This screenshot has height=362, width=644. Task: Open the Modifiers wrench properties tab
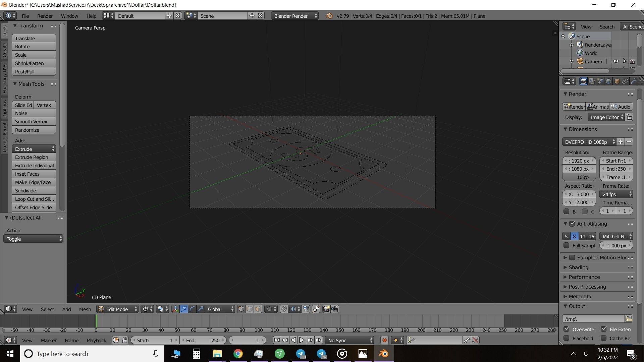pos(633,81)
